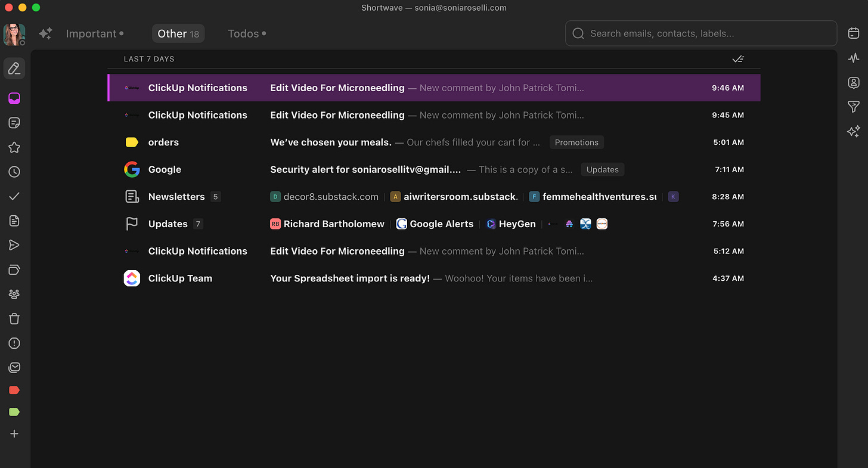Open the Google security alert email
Image resolution: width=868 pixels, height=468 pixels.
click(x=434, y=169)
